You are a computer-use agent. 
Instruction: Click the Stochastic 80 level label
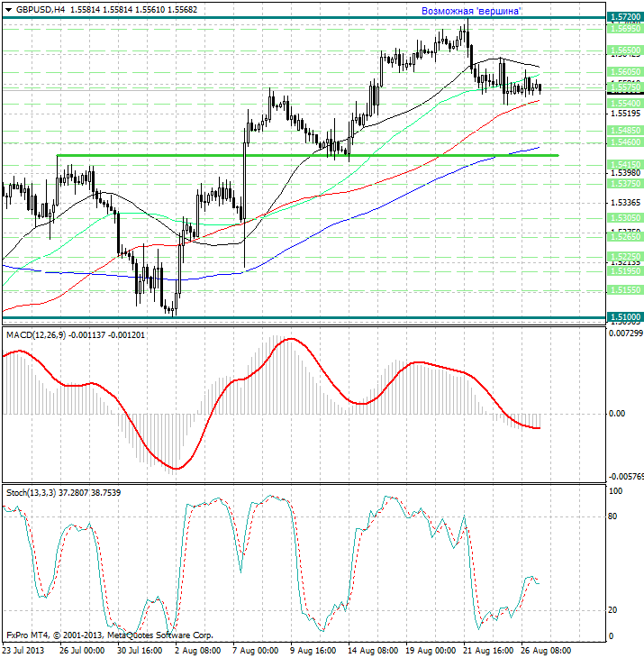[x=612, y=516]
